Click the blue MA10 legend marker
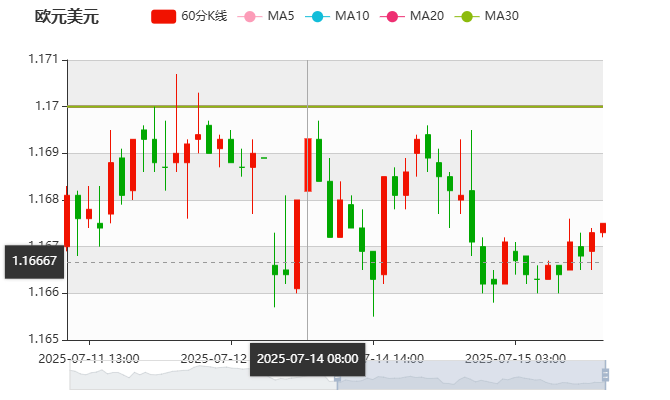The image size is (670, 400). coord(317,17)
